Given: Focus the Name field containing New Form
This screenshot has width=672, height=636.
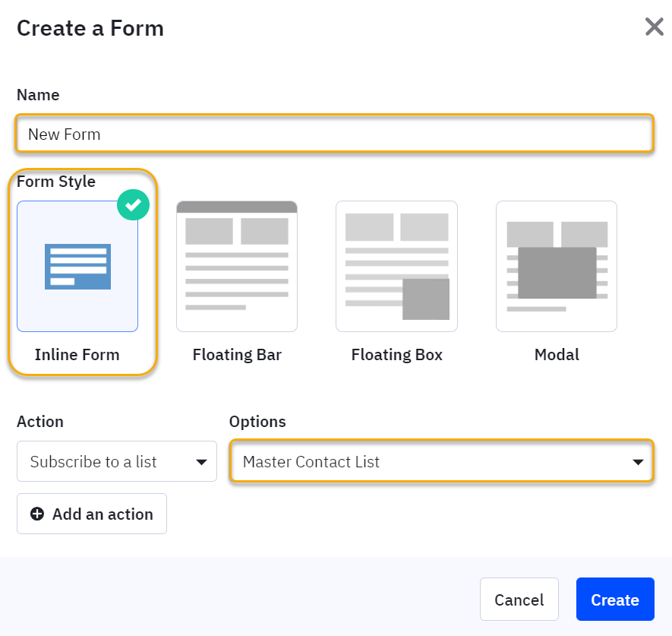Looking at the screenshot, I should 334,134.
